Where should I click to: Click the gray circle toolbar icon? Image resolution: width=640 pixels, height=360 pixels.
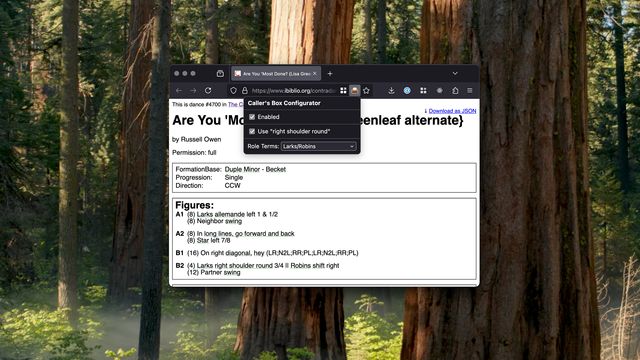click(x=440, y=91)
